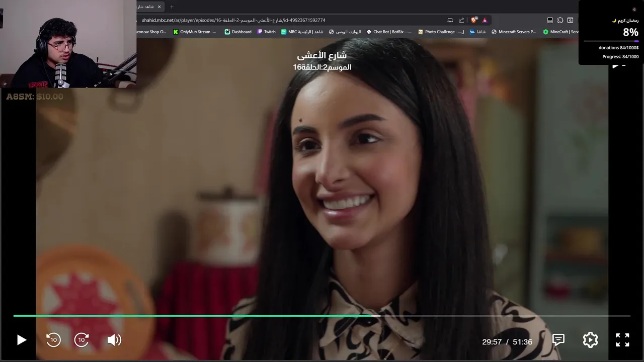
Task: Rewind the video 10 seconds
Action: point(53,340)
